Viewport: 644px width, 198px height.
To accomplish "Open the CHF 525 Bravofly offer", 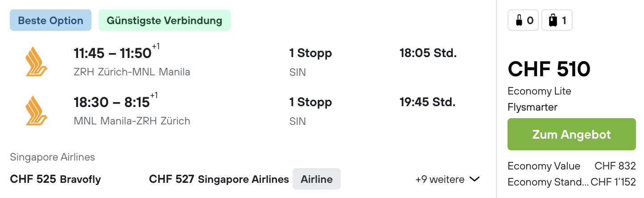I will 55,179.
